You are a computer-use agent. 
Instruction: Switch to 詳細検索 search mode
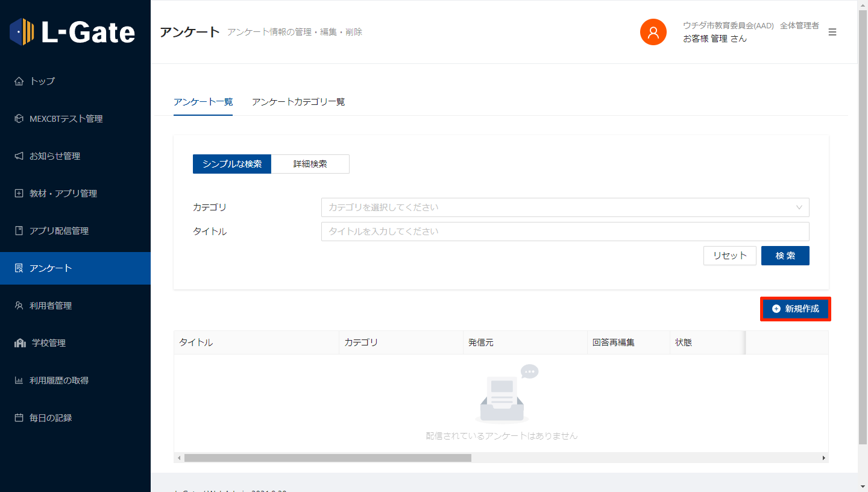(x=310, y=164)
